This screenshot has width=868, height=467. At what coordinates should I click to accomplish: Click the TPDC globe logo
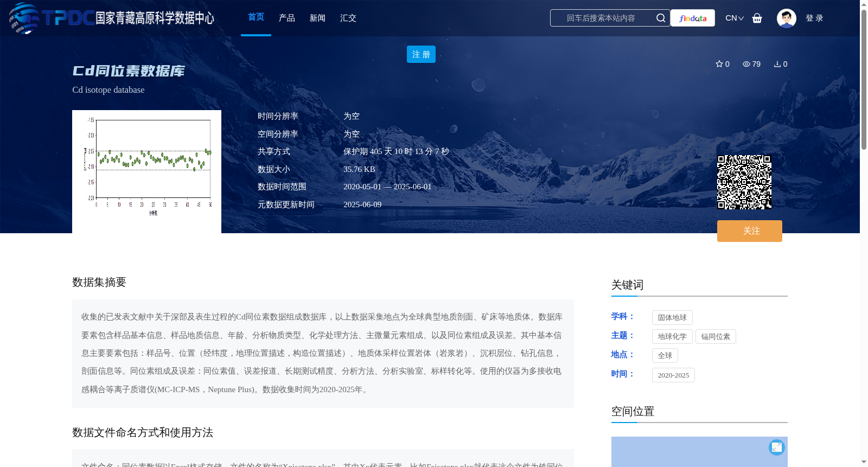pyautogui.click(x=24, y=18)
